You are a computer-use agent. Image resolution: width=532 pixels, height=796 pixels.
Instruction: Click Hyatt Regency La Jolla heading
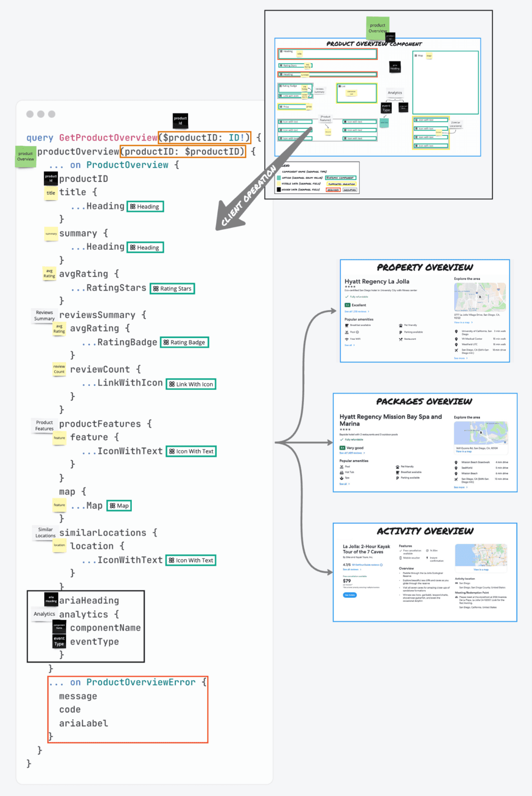(377, 281)
